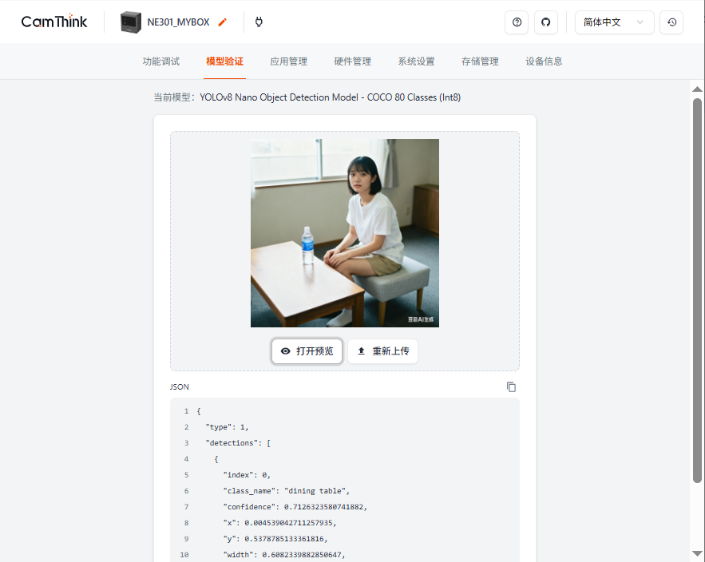Click the history clock icon

point(672,22)
